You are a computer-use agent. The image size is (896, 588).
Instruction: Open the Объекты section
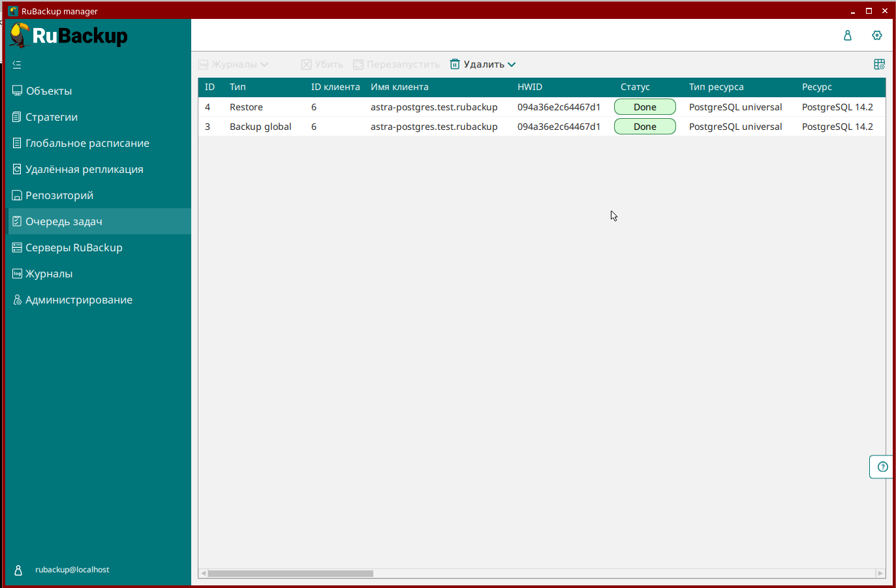tap(98, 91)
